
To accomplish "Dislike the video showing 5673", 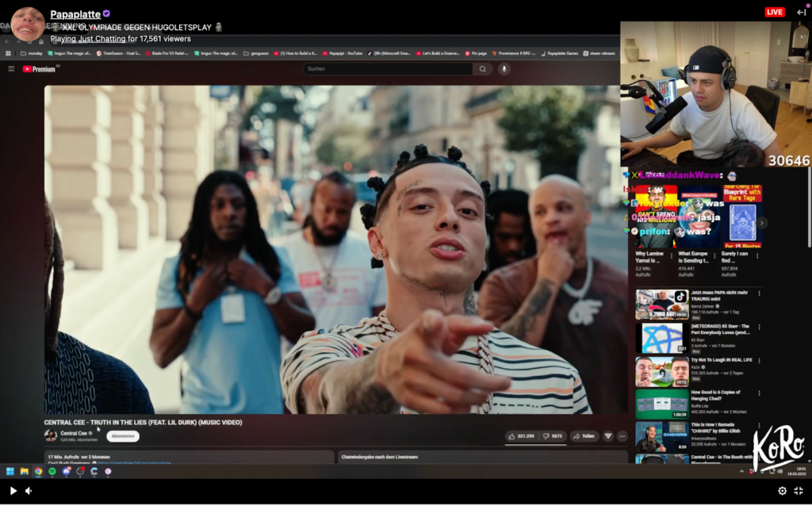I will click(x=553, y=436).
